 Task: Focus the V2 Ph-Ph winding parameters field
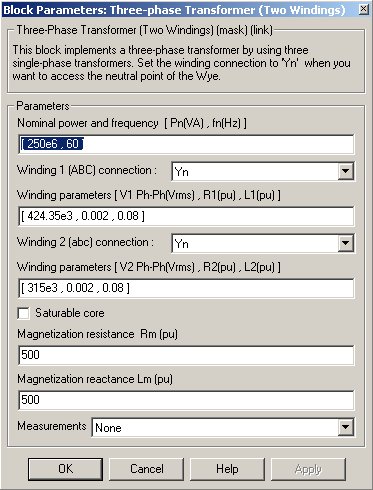186,288
